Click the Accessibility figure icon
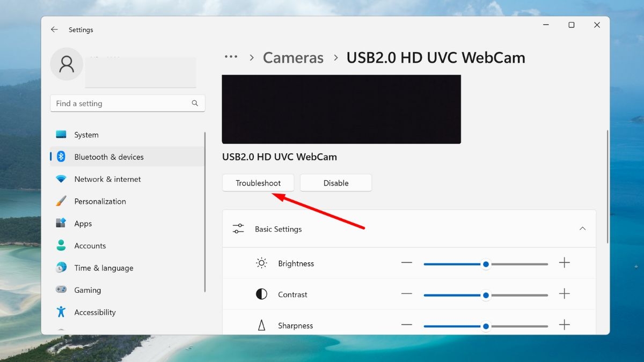Viewport: 644px width, 362px height. 61,312
